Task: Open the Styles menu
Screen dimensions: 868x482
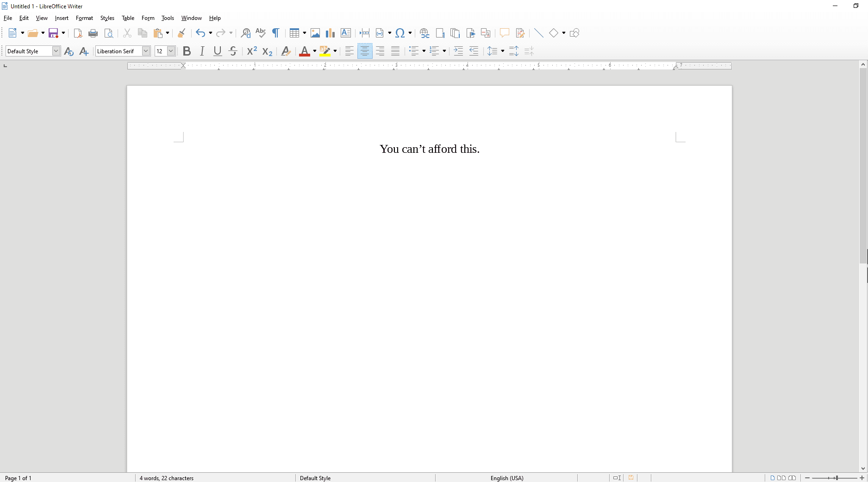Action: coord(107,18)
